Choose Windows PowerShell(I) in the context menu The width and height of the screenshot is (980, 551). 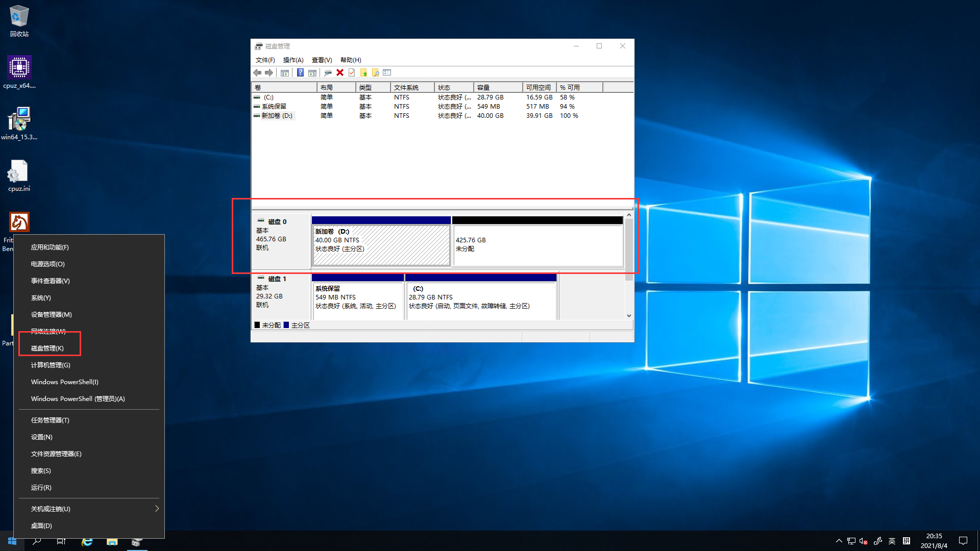pos(89,382)
